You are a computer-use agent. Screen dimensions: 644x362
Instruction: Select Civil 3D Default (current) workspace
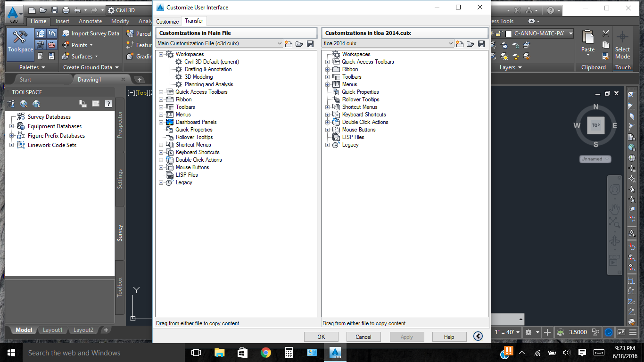212,62
